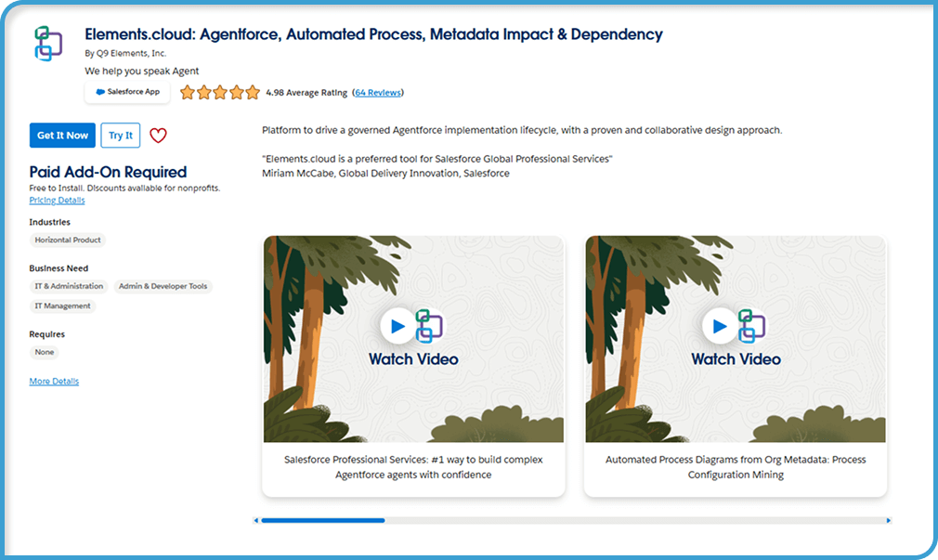Click the blue carousel scrollbar thumb
Image resolution: width=938 pixels, height=560 pixels.
click(323, 520)
